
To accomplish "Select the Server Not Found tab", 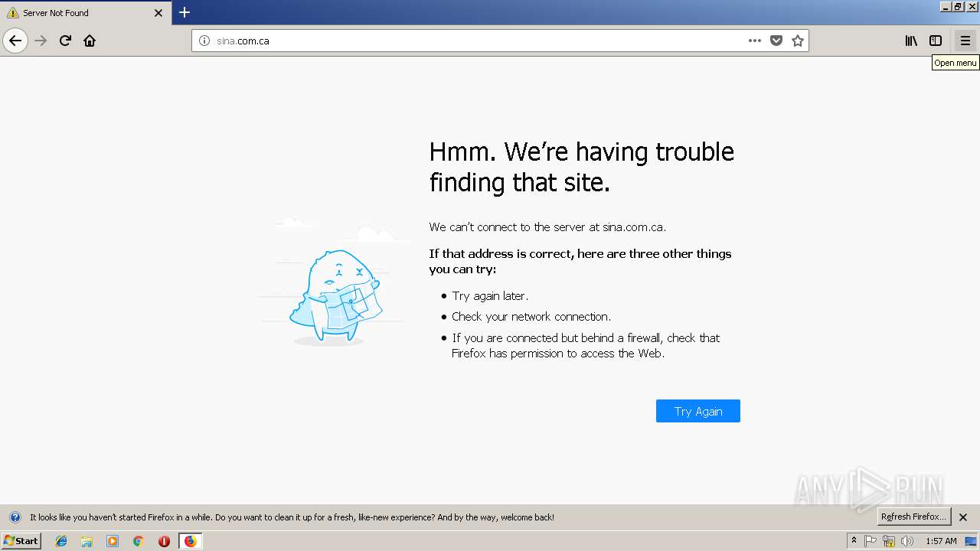I will [x=86, y=13].
